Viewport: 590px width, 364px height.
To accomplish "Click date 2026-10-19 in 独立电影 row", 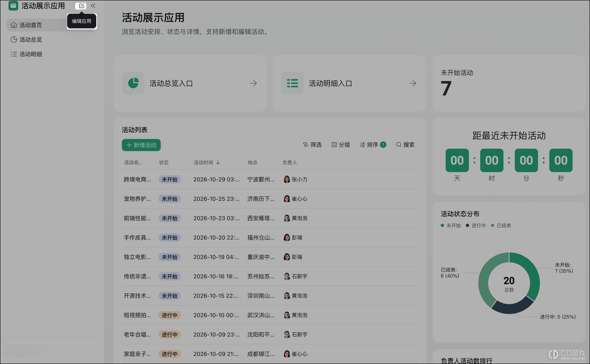I will 216,257.
